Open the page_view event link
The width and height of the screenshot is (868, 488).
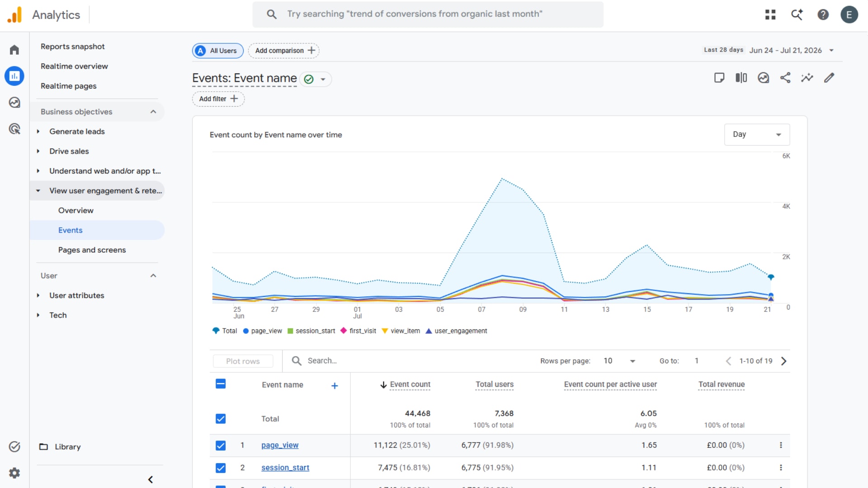(x=280, y=445)
